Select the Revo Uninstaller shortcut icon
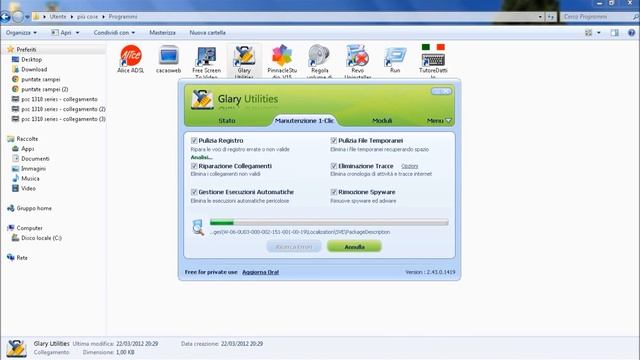The image size is (640, 360). [x=358, y=56]
